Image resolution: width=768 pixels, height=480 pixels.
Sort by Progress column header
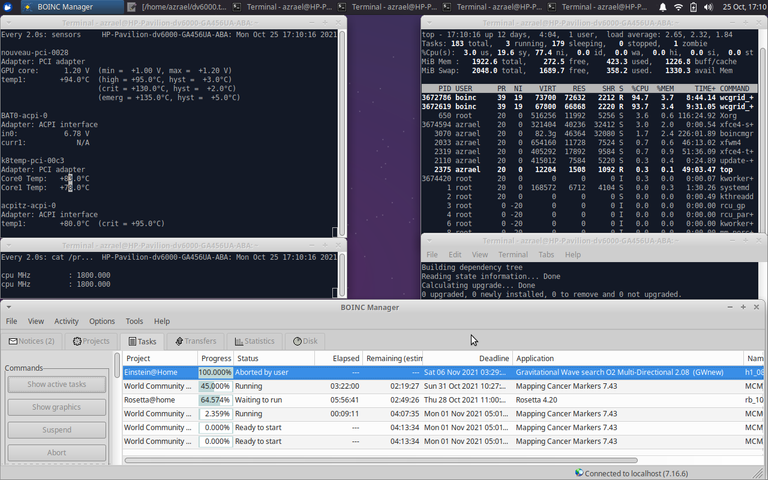click(x=216, y=359)
